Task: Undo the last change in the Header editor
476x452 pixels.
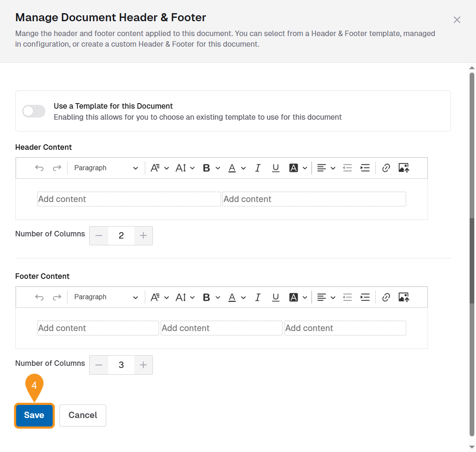Action: tap(39, 168)
